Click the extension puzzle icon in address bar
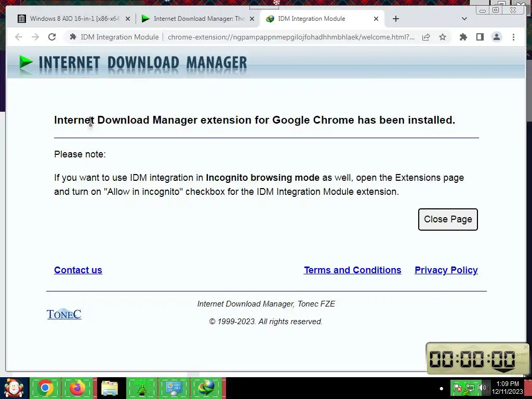 click(x=73, y=37)
